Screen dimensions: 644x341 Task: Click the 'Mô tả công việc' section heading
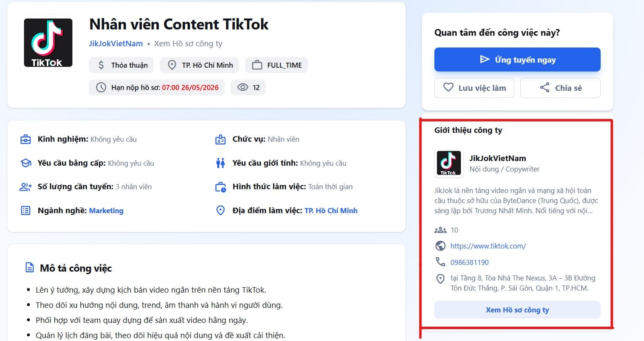(x=76, y=268)
